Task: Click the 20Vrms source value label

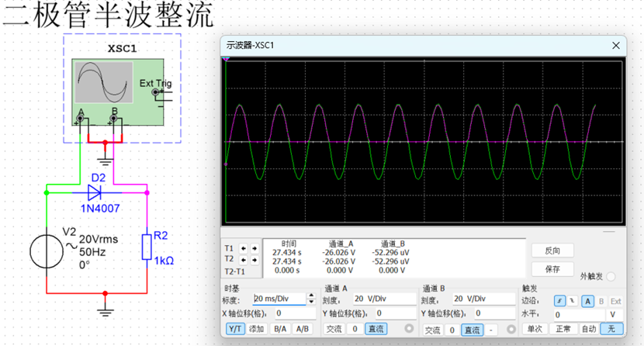Action: coord(99,239)
